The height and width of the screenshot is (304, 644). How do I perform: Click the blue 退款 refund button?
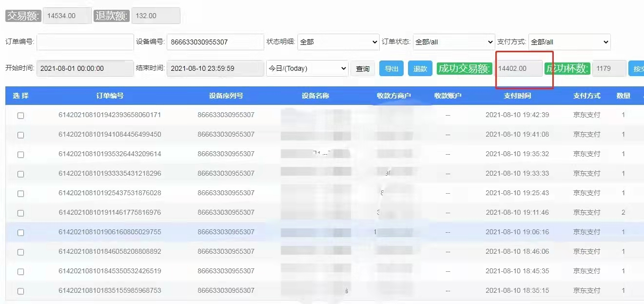pyautogui.click(x=420, y=69)
